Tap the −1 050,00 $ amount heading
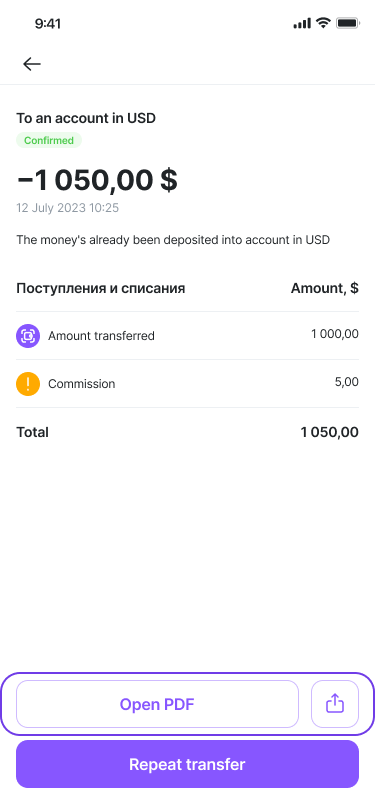The height and width of the screenshot is (812, 375). click(x=97, y=180)
